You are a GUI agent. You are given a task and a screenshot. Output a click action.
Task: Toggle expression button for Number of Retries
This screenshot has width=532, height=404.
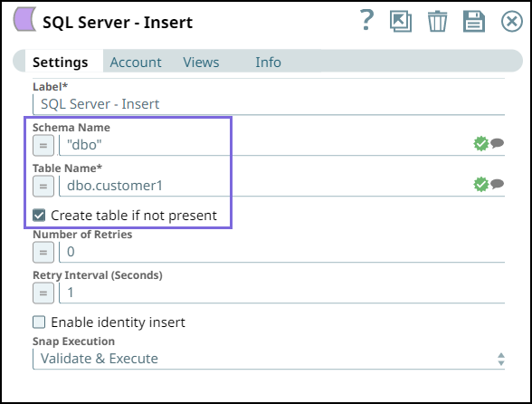pos(43,253)
